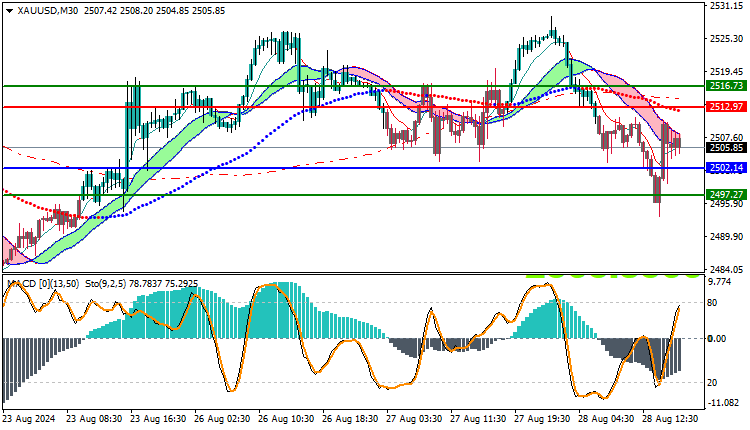
Task: Click the XAUUSD,M30 symbol title
Action: 48,11
